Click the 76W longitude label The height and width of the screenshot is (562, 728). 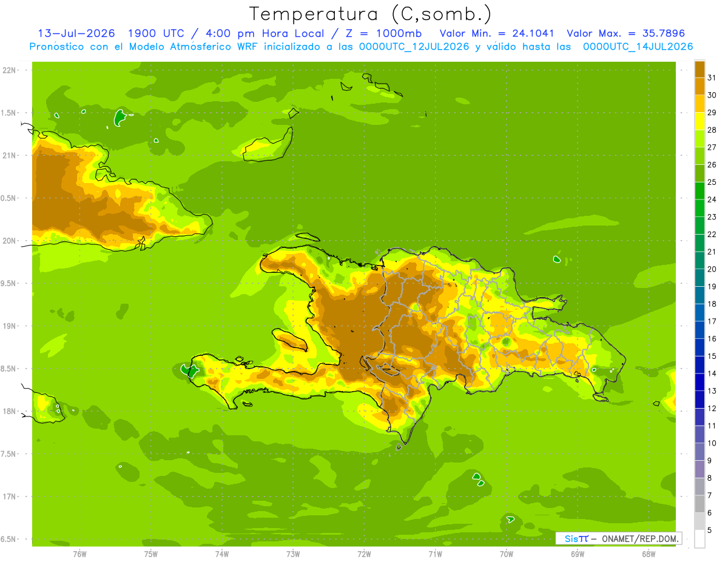(79, 554)
